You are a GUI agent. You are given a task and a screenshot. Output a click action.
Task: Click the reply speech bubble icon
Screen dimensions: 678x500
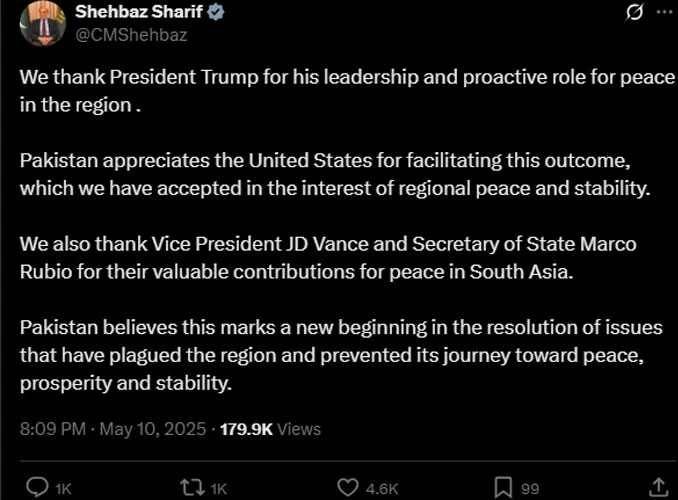click(x=36, y=487)
